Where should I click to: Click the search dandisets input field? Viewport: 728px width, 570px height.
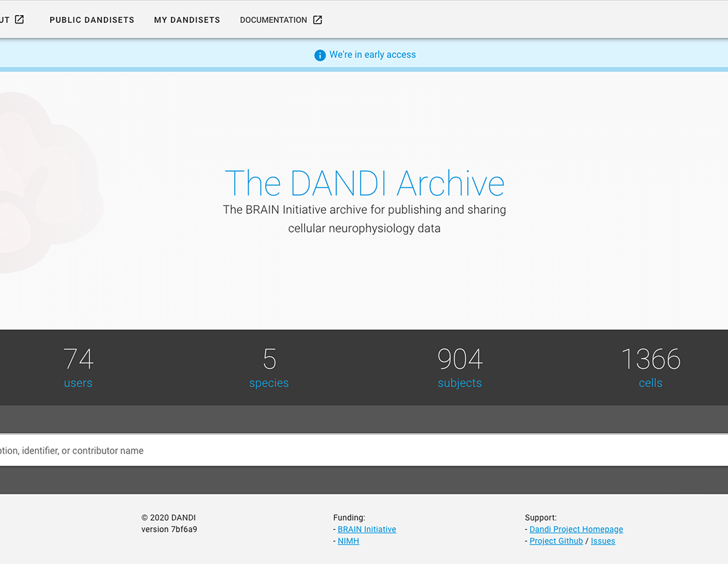[364, 451]
